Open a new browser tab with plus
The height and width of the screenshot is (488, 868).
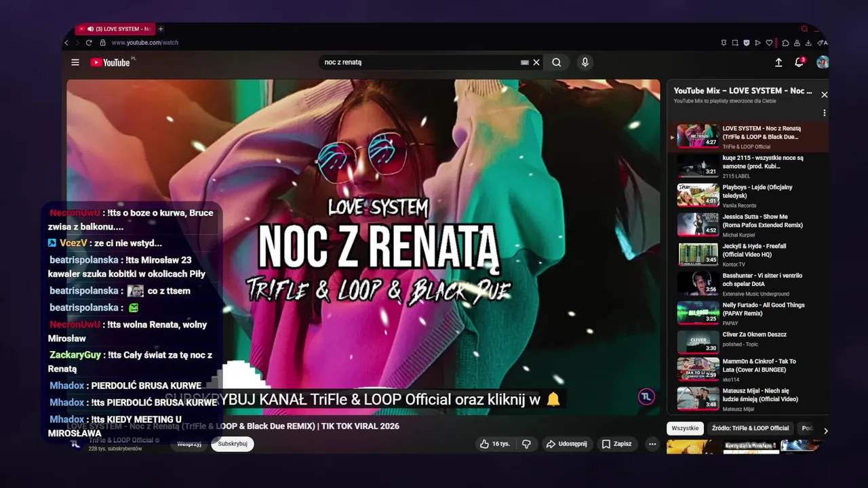click(161, 29)
